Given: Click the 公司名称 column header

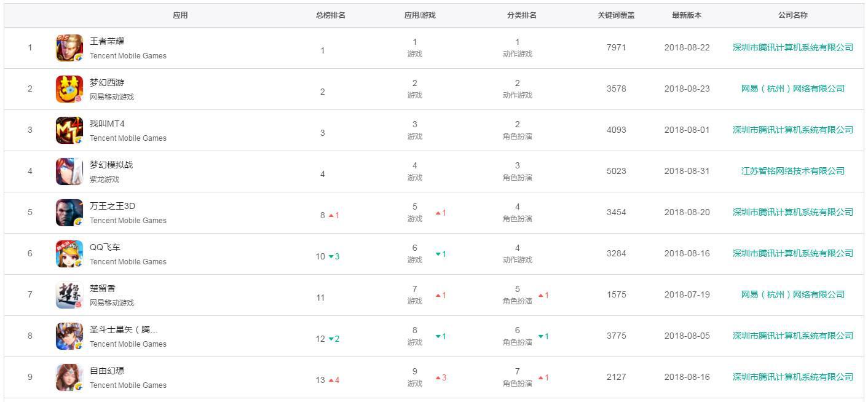Looking at the screenshot, I should tap(793, 15).
